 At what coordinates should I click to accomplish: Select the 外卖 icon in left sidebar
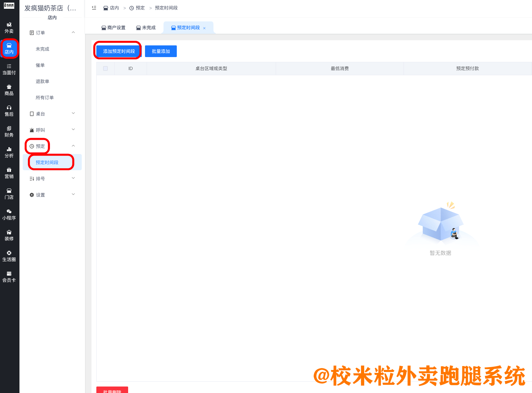pyautogui.click(x=9, y=28)
